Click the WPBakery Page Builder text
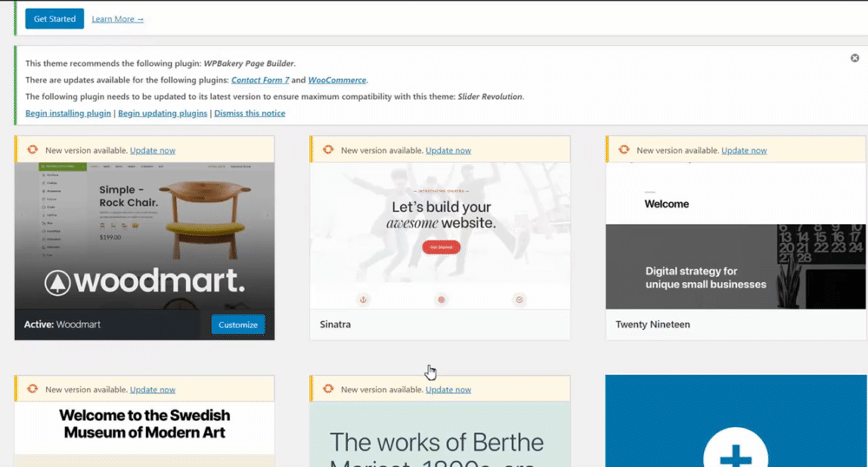Viewport: 868px width, 467px height. 248,63
